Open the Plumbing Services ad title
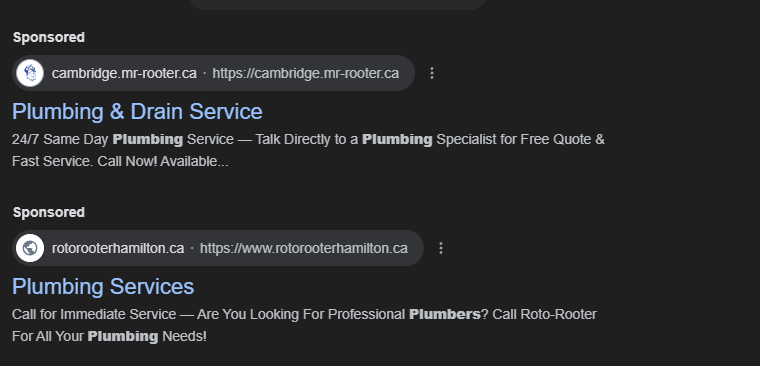 click(x=103, y=287)
